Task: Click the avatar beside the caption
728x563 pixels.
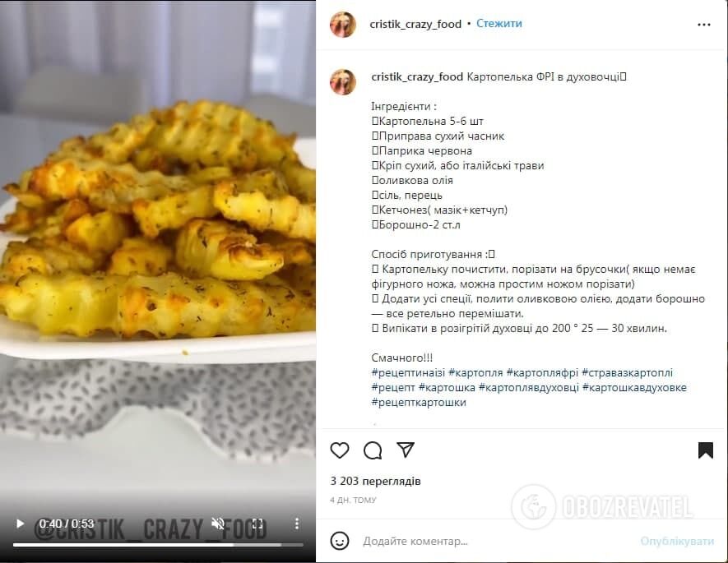Action: point(343,82)
